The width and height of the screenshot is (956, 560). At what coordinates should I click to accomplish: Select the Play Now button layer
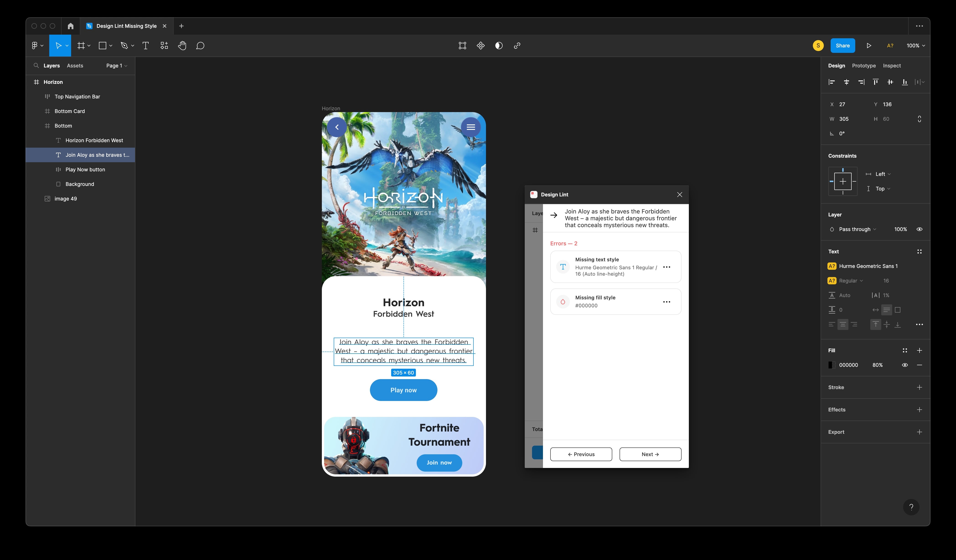[x=85, y=170]
